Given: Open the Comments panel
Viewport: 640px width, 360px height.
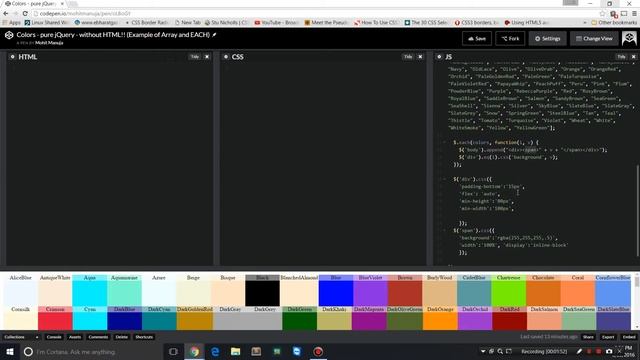Looking at the screenshot, I should (x=98, y=337).
